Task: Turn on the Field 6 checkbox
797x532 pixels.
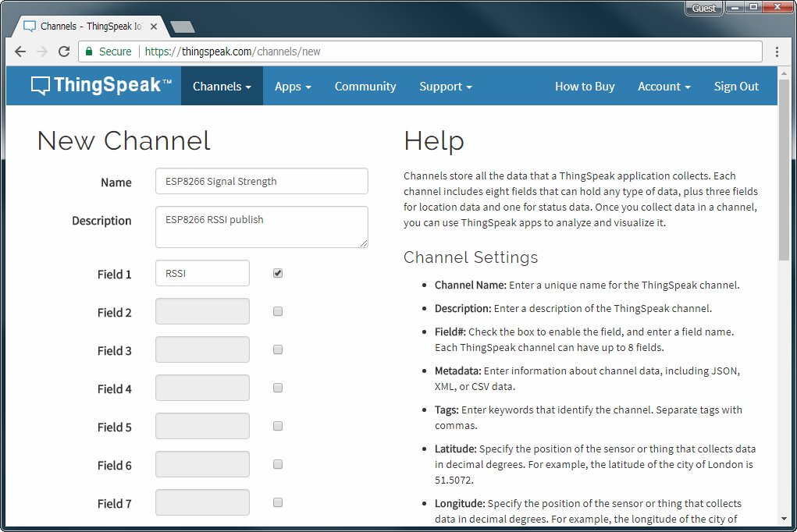Action: click(x=278, y=464)
